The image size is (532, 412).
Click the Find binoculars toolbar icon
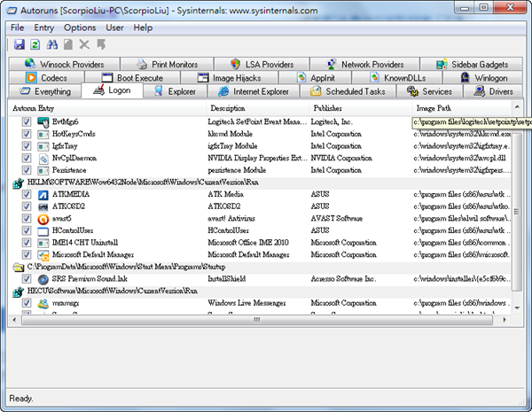[x=51, y=43]
